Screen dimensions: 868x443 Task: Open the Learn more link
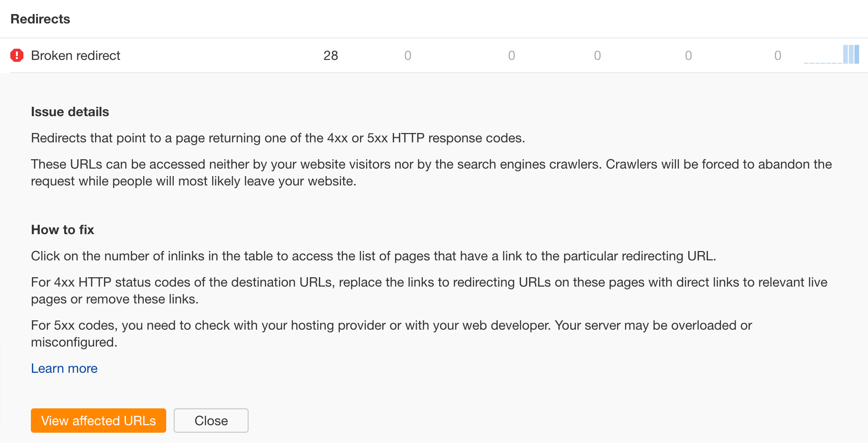(x=64, y=369)
